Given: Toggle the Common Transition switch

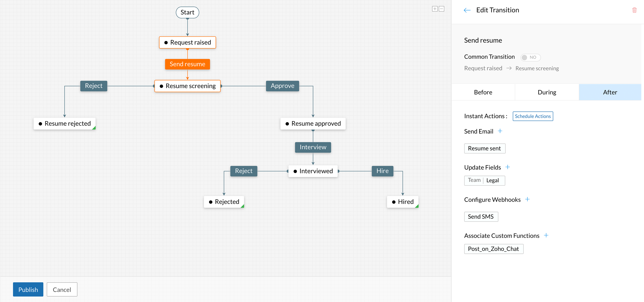Looking at the screenshot, I should (530, 57).
